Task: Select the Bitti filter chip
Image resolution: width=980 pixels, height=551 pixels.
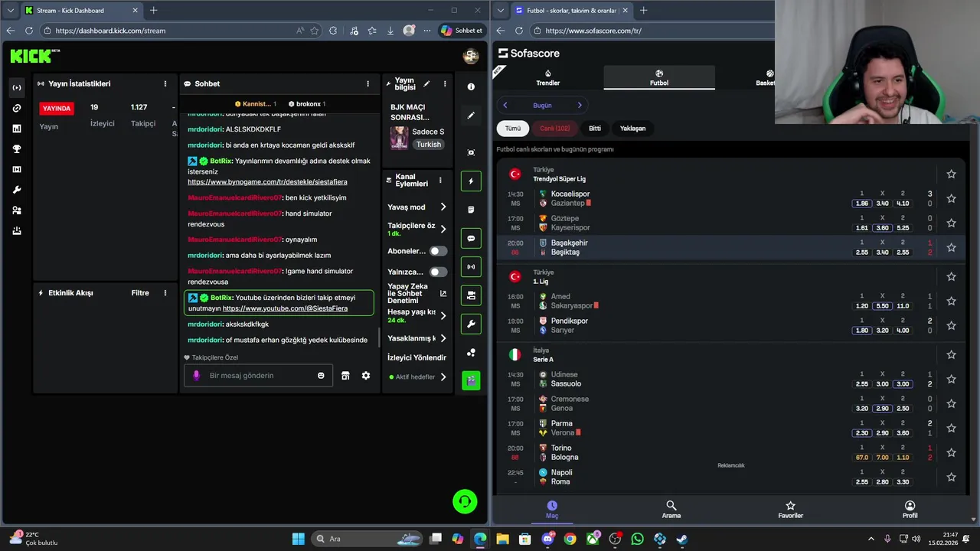Action: coord(595,129)
